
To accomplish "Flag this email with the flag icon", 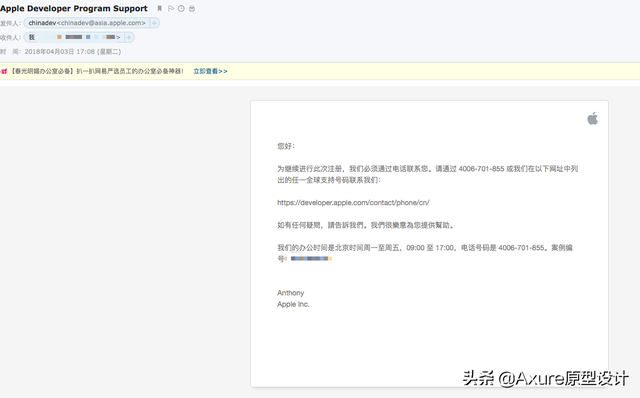I will [x=171, y=9].
